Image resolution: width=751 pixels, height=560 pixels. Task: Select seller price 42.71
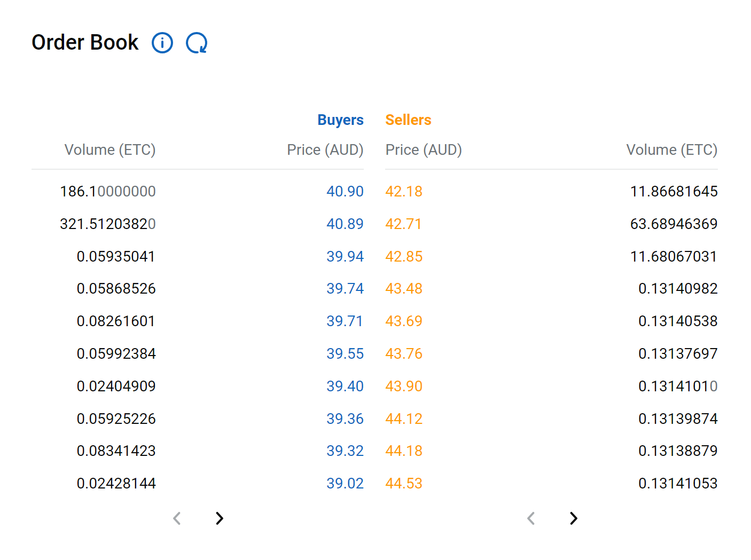403,224
